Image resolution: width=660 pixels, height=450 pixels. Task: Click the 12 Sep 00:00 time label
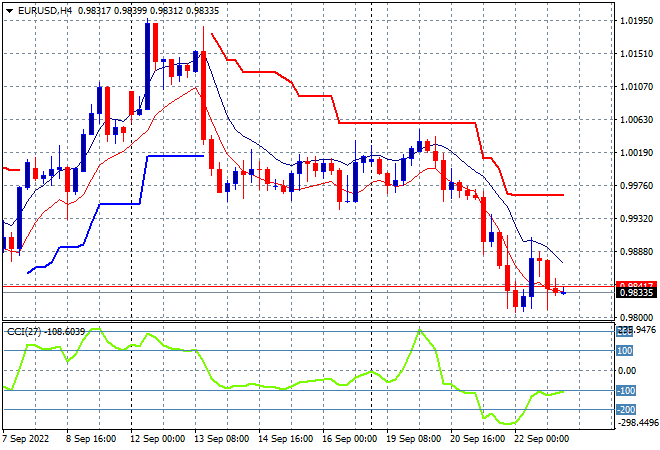click(x=157, y=439)
